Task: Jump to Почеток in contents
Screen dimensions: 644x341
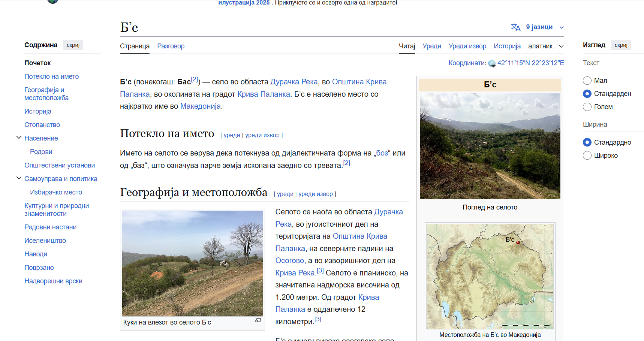Action: (37, 63)
